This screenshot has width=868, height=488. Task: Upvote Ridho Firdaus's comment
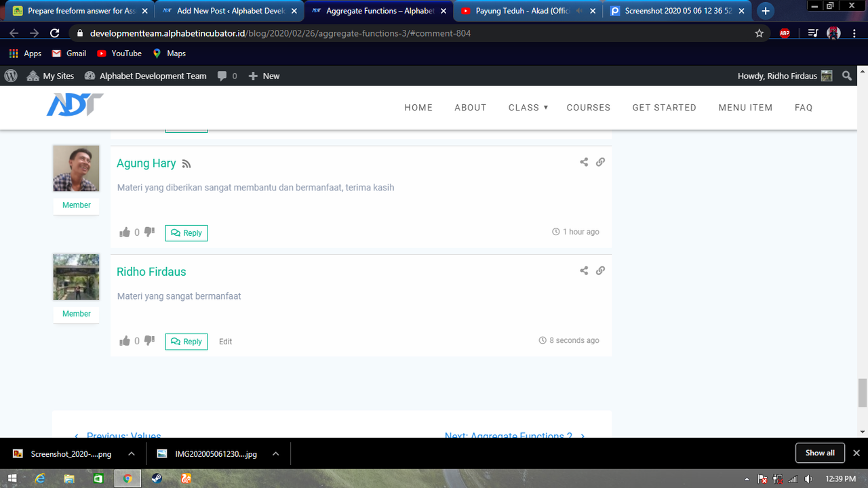point(125,341)
